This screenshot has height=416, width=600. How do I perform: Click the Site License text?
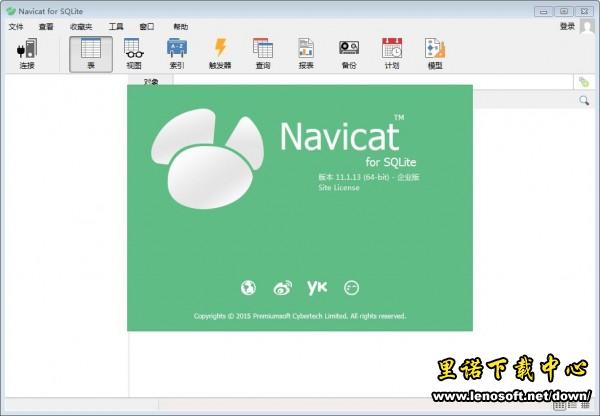pyautogui.click(x=339, y=188)
